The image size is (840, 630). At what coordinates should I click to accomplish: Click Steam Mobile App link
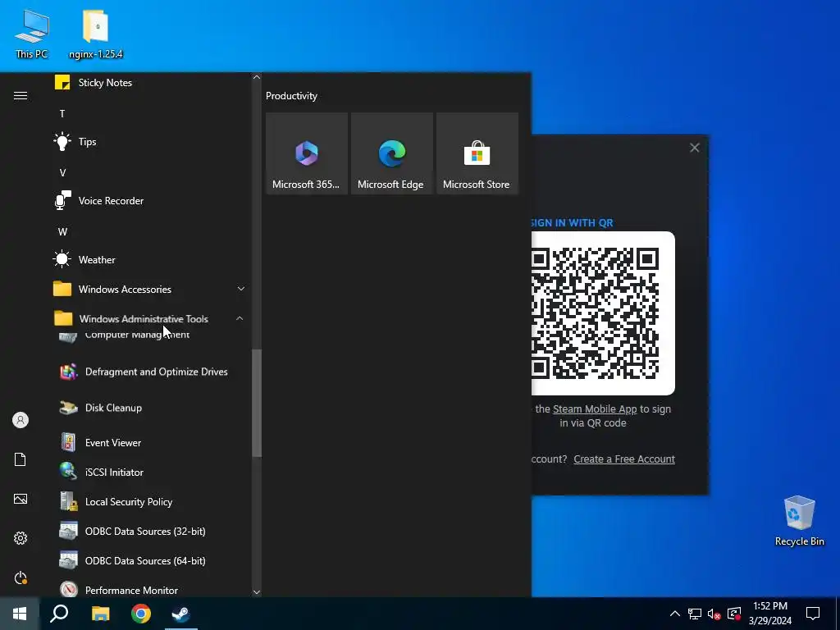595,409
